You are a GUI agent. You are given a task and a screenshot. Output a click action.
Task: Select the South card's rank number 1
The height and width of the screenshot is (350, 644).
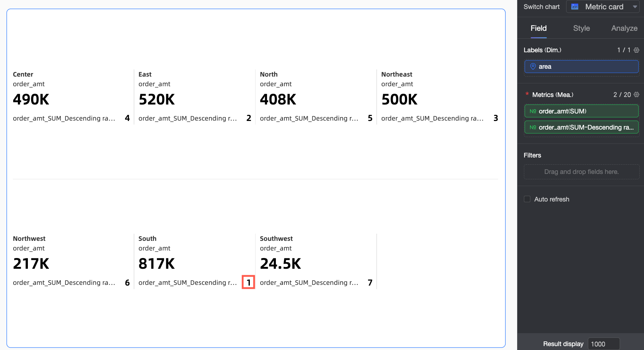[248, 282]
